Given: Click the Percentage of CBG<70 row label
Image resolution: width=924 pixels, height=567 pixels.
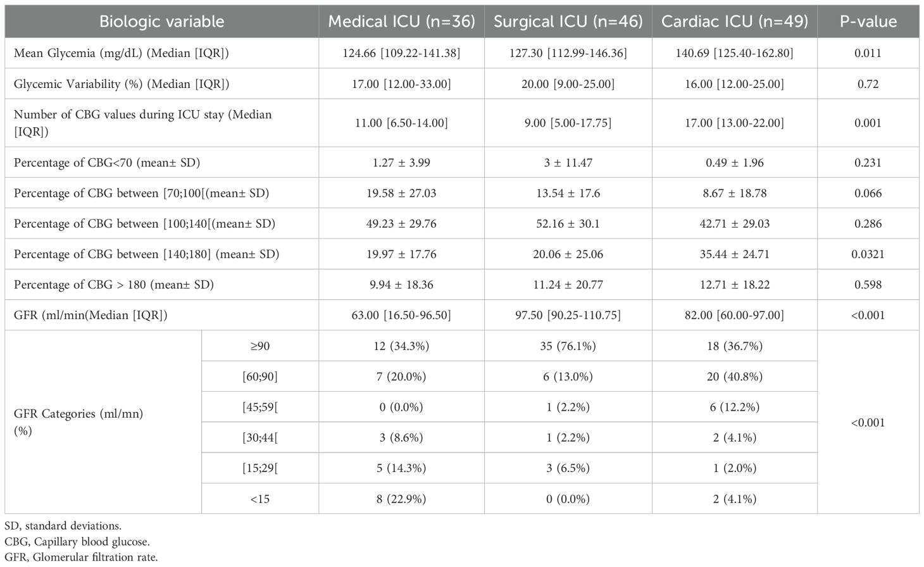Looking at the screenshot, I should click(x=106, y=163).
